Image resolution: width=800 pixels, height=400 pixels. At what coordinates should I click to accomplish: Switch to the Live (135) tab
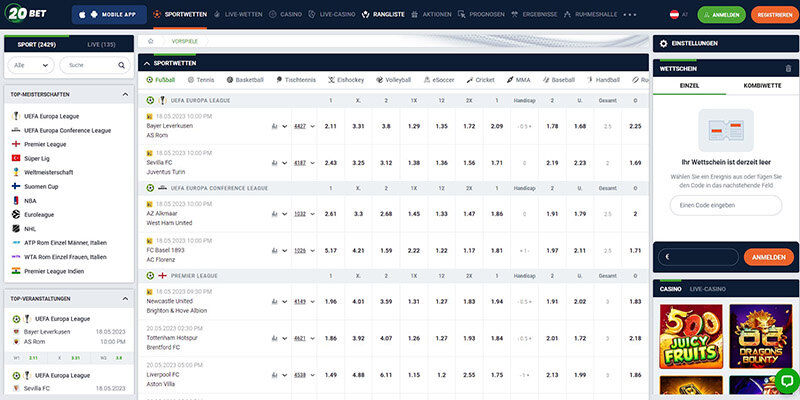point(101,44)
